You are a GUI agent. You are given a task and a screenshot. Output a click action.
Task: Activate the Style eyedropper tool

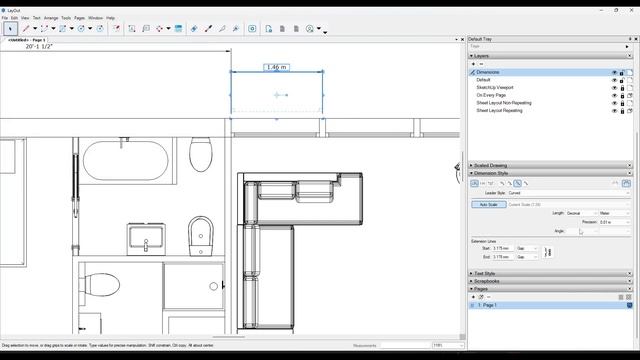click(x=208, y=29)
